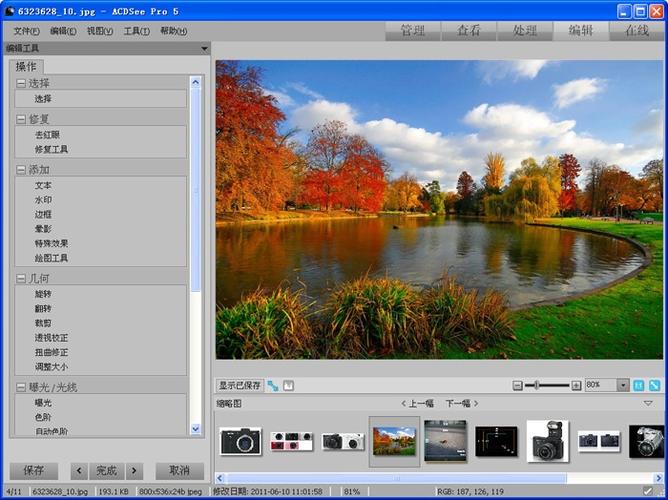The height and width of the screenshot is (500, 668).
Task: Switch to the 管理 mode tab
Action: [x=412, y=31]
